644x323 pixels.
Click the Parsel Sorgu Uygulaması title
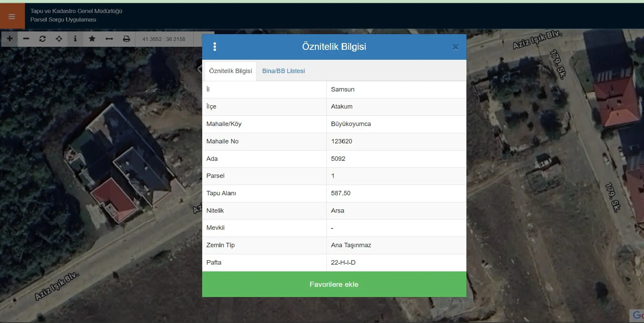click(63, 20)
